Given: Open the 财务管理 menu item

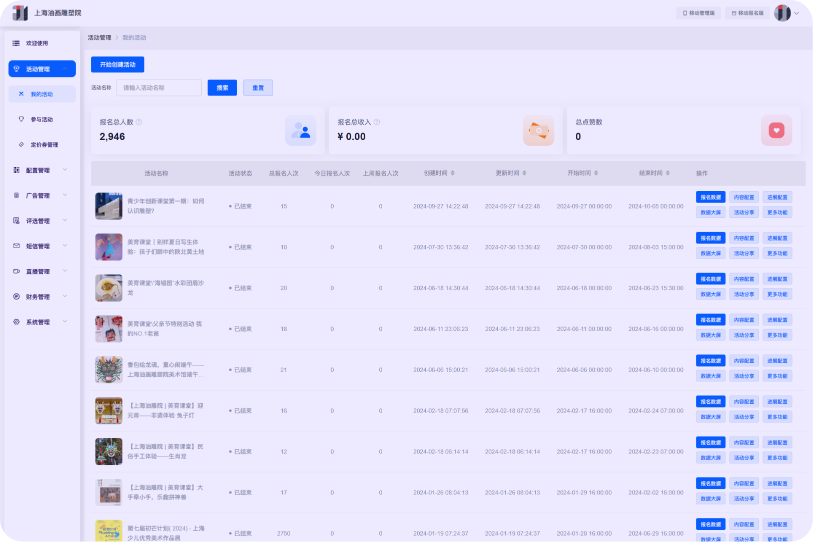Looking at the screenshot, I should [x=41, y=297].
